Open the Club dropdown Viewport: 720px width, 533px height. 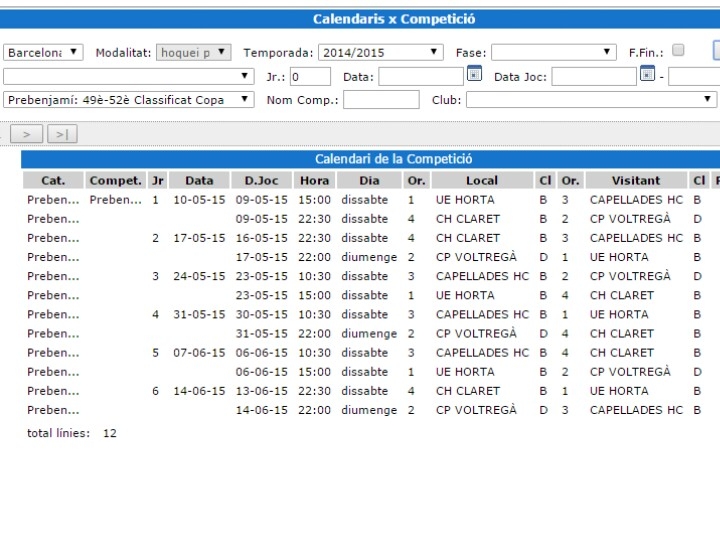click(x=591, y=100)
